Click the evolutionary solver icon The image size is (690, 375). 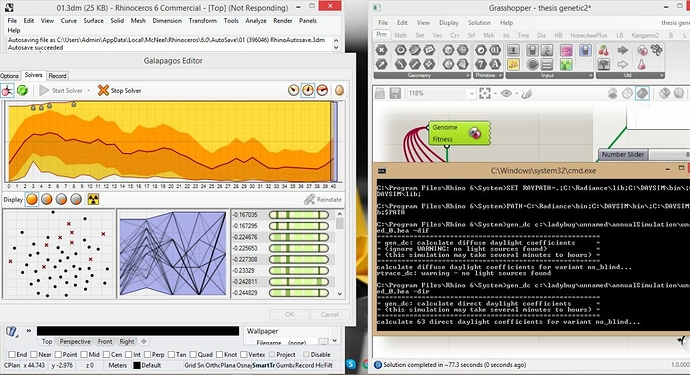[x=7, y=91]
